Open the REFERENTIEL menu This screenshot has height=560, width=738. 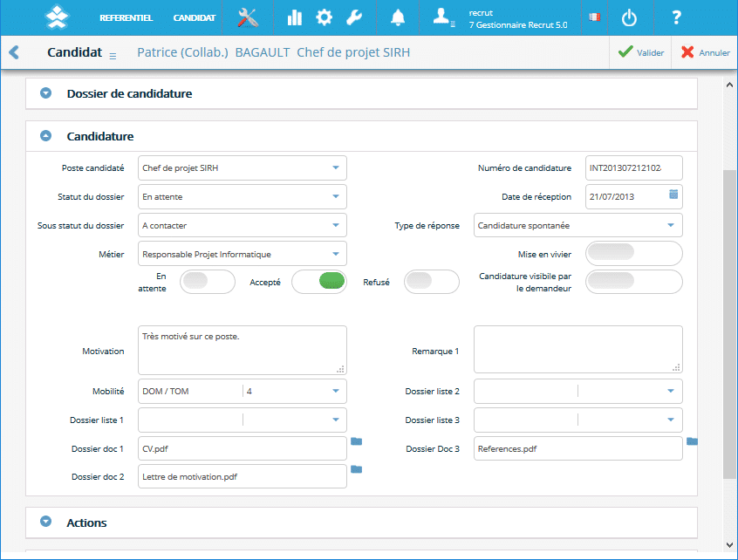pos(126,18)
